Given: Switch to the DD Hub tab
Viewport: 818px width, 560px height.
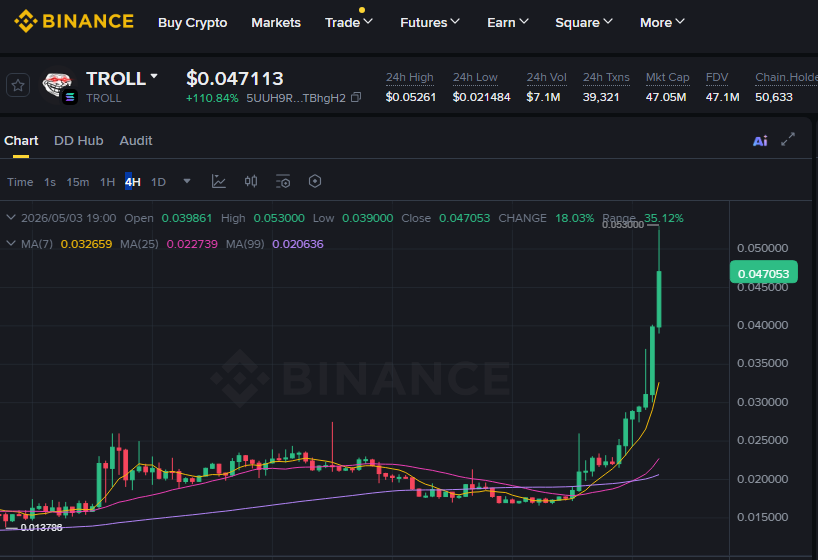Looking at the screenshot, I should [79, 140].
